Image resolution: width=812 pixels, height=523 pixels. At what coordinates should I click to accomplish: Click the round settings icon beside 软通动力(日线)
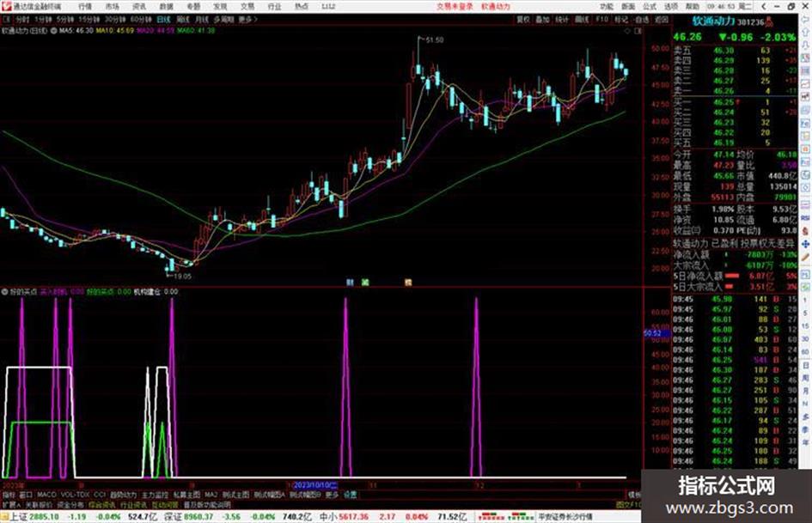tap(54, 31)
